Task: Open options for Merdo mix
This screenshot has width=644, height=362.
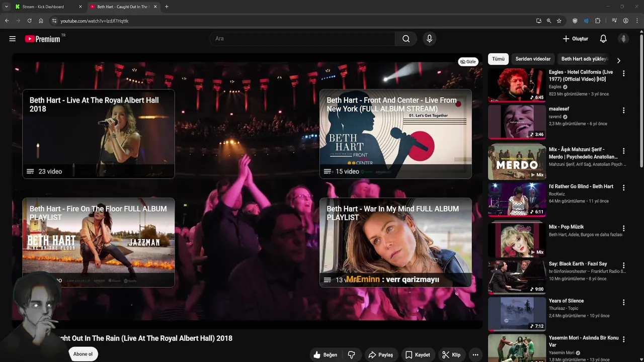Action: tap(624, 151)
